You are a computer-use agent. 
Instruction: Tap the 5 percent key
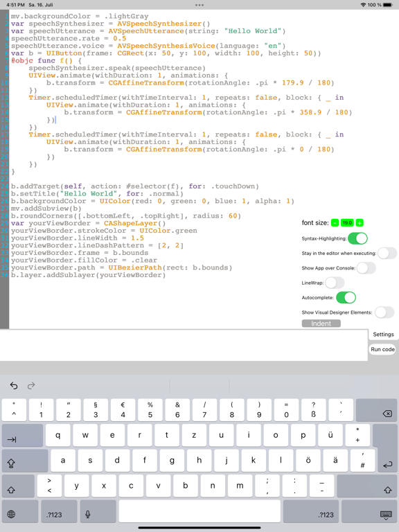(150, 410)
